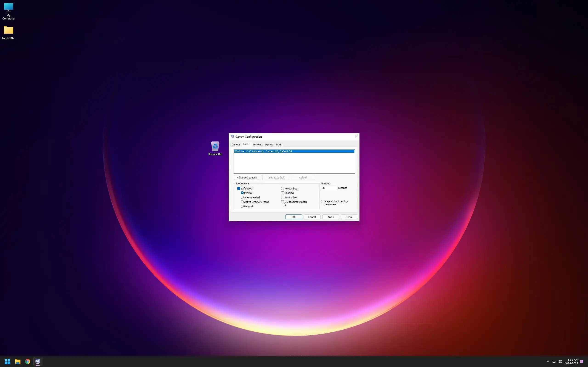Click System Configuration taskbar icon
The width and height of the screenshot is (588, 367).
coord(38,361)
